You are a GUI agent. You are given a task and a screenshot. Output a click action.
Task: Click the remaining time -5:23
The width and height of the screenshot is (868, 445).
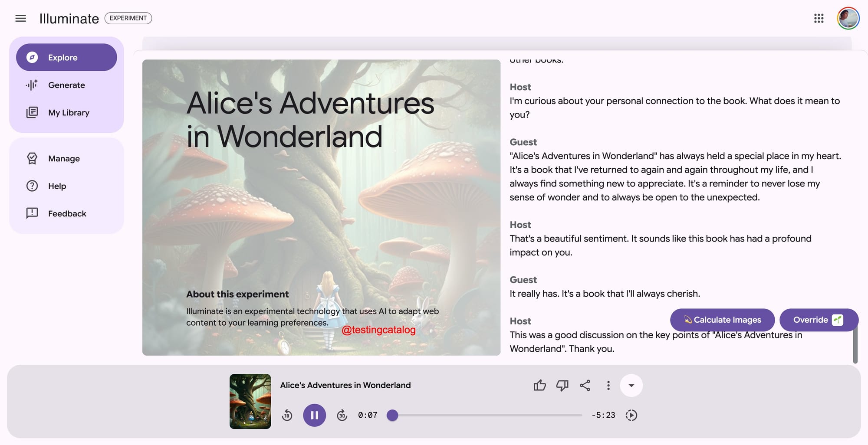(603, 415)
